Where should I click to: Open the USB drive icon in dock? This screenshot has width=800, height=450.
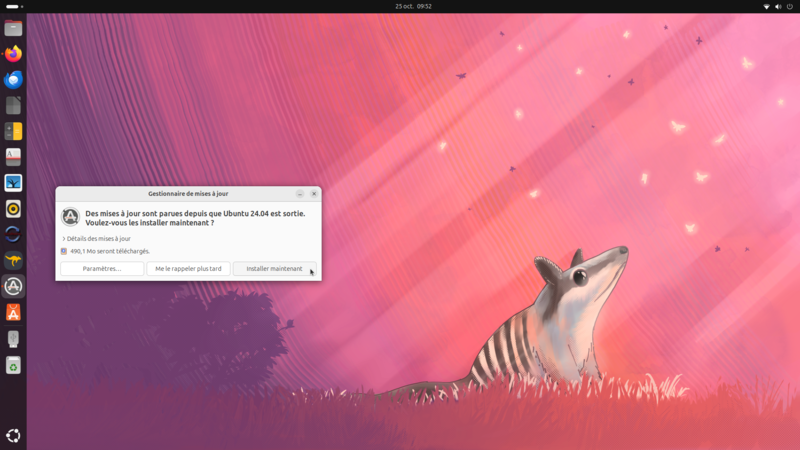tap(13, 339)
